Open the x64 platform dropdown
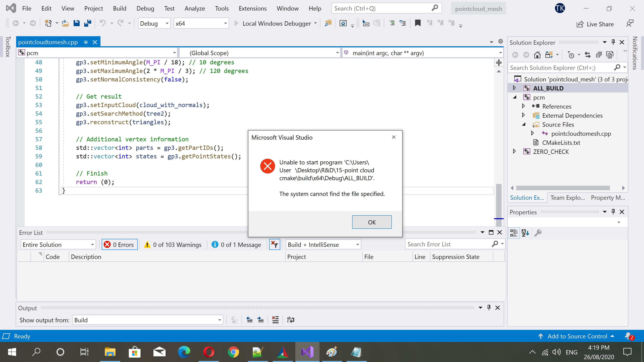The width and height of the screenshot is (644, 362). pyautogui.click(x=201, y=23)
